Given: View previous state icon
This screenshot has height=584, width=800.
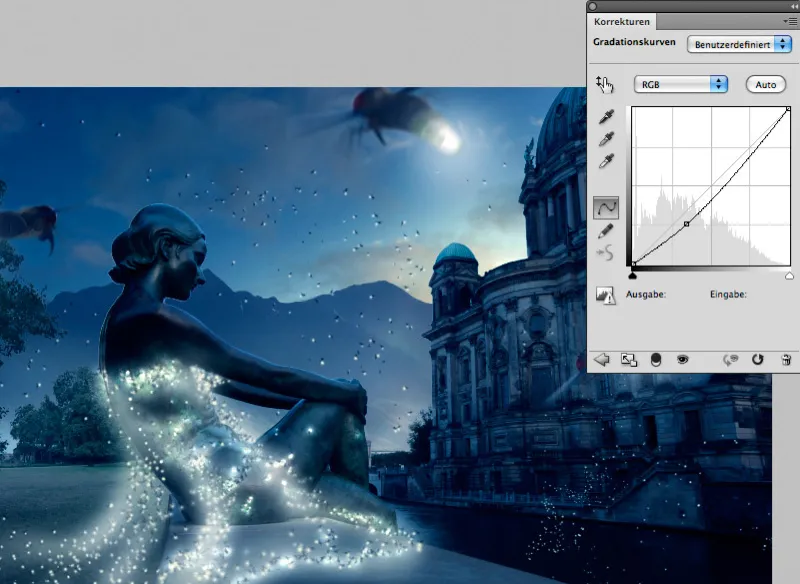Looking at the screenshot, I should pos(731,360).
